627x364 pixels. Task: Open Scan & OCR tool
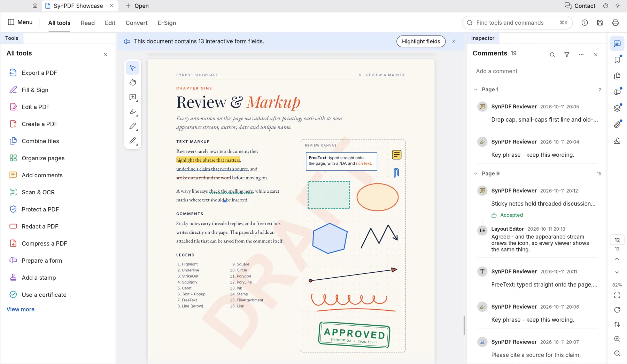pos(58,192)
